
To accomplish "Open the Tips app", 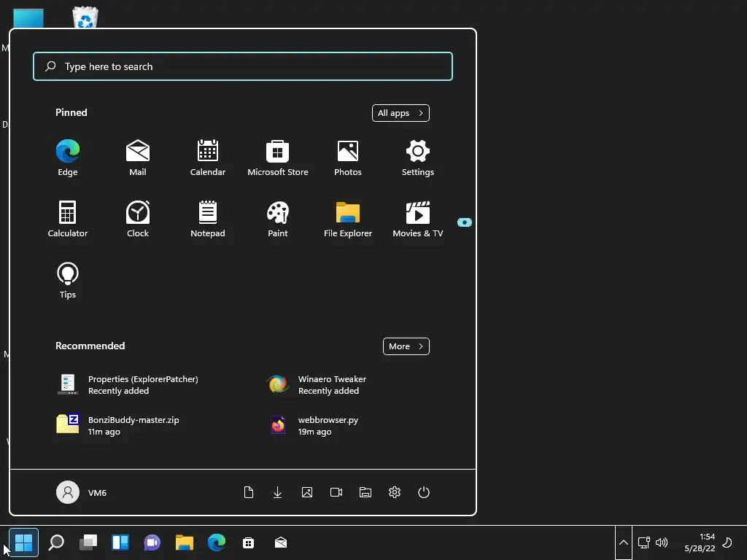I will (68, 281).
